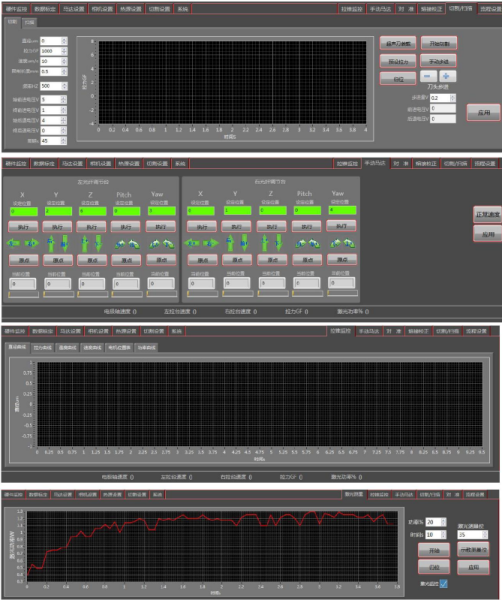
Task: Click spinner of the 35 laser field
Action: (485, 535)
